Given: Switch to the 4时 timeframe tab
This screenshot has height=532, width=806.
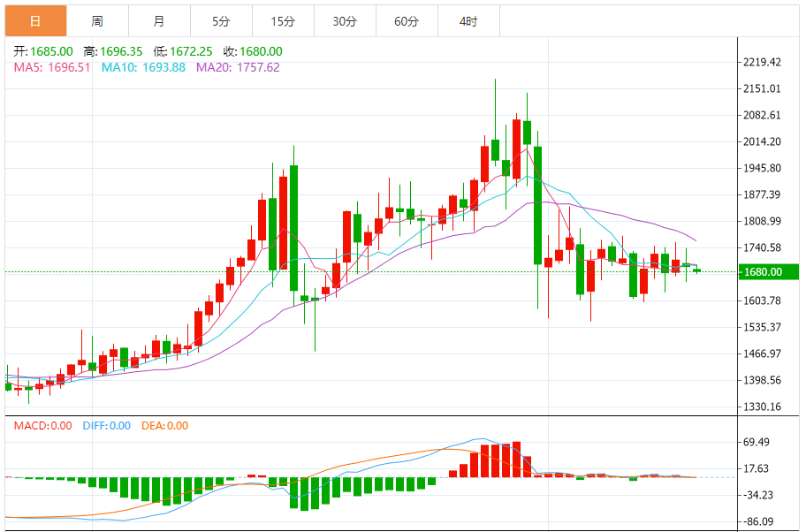Looking at the screenshot, I should 468,21.
